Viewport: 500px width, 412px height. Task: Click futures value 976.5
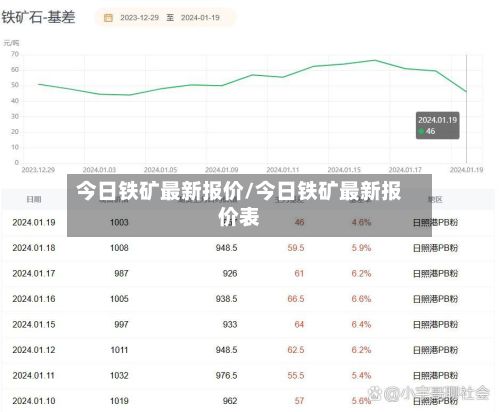(x=226, y=376)
